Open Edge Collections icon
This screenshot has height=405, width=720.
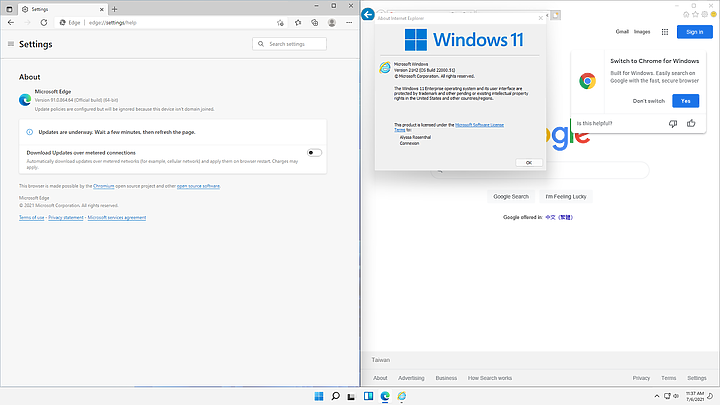tap(315, 22)
